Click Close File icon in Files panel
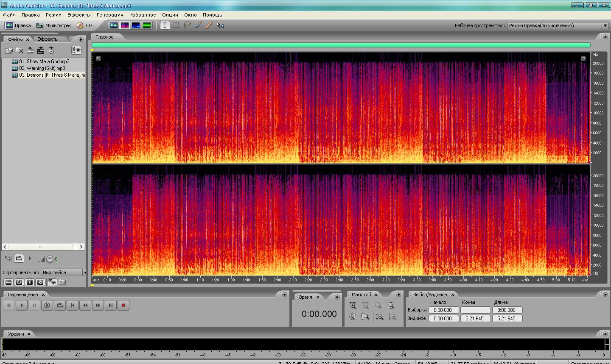Screen dimensions: 611x364 (x=20, y=50)
